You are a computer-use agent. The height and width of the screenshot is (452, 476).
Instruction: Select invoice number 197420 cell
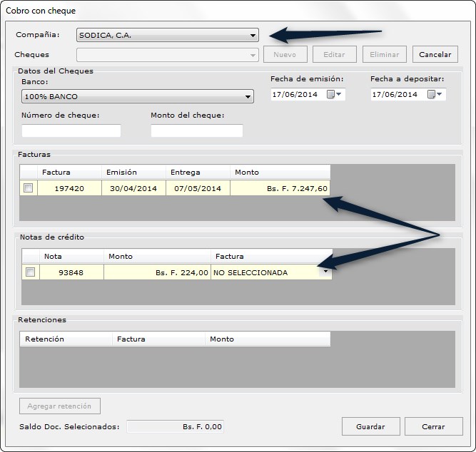[69, 188]
